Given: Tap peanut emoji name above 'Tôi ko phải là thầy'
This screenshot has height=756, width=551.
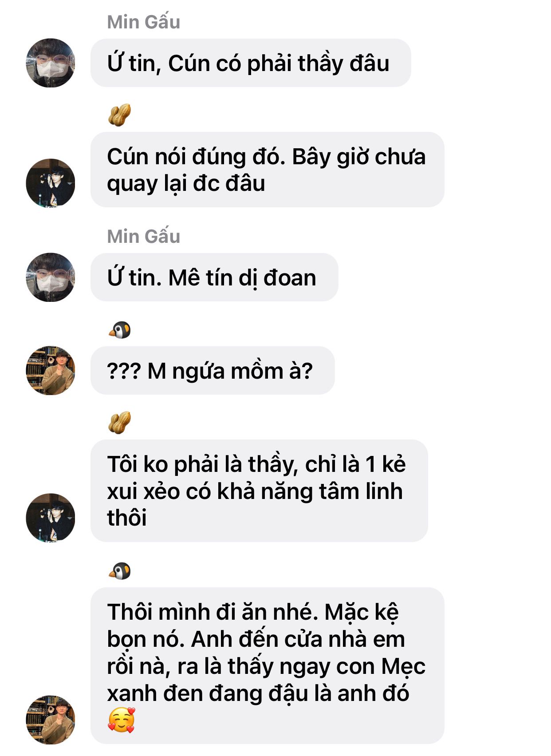Looking at the screenshot, I should pos(120,422).
